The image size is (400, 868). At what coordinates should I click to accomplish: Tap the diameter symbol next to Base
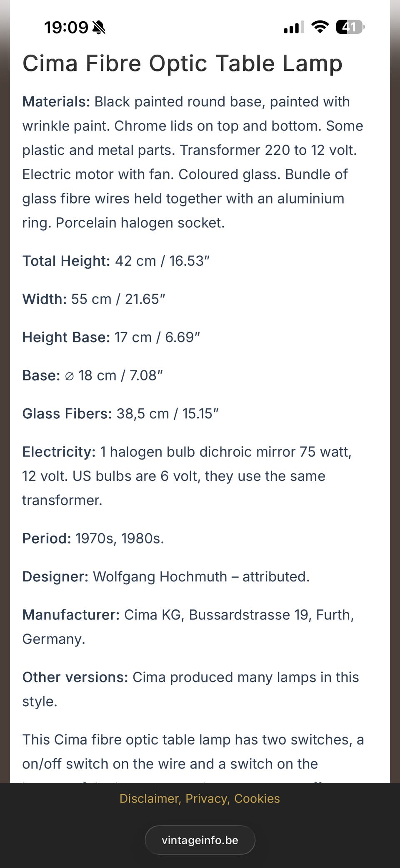[x=70, y=376]
